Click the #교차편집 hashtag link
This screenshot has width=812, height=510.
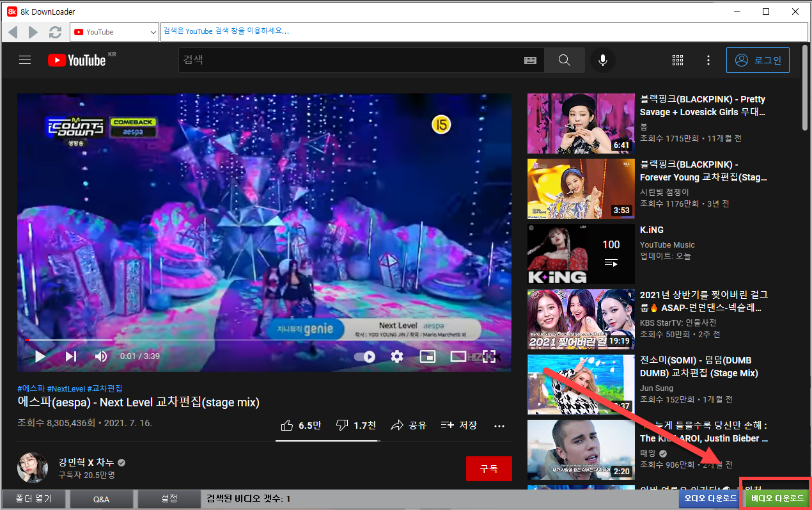105,388
